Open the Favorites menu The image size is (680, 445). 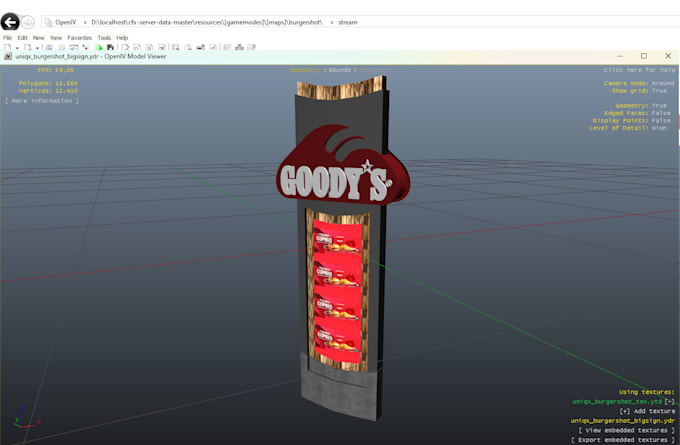pyautogui.click(x=80, y=38)
